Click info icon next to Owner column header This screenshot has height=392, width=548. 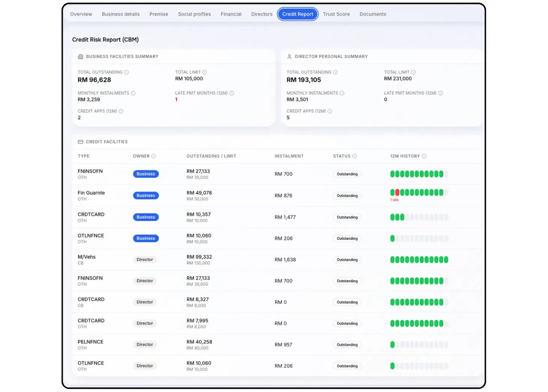point(154,156)
